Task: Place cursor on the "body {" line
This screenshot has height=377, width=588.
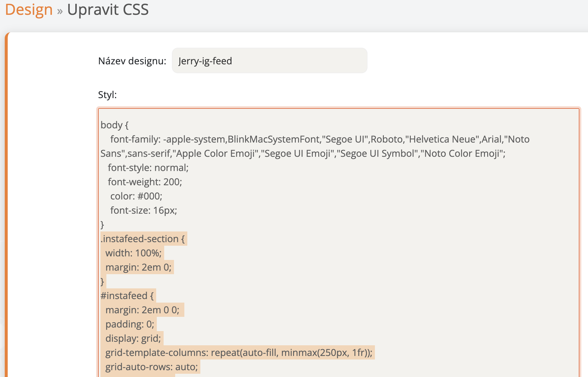Action: (x=114, y=125)
